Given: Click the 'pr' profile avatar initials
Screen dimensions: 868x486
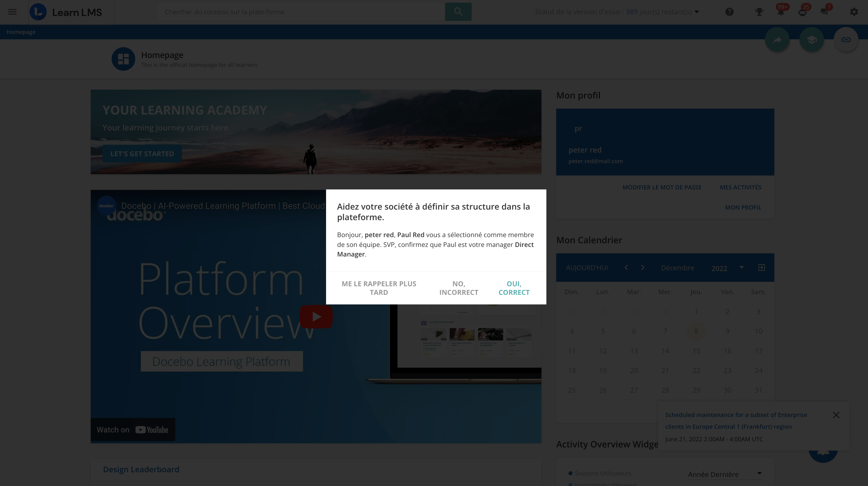Looking at the screenshot, I should [578, 128].
